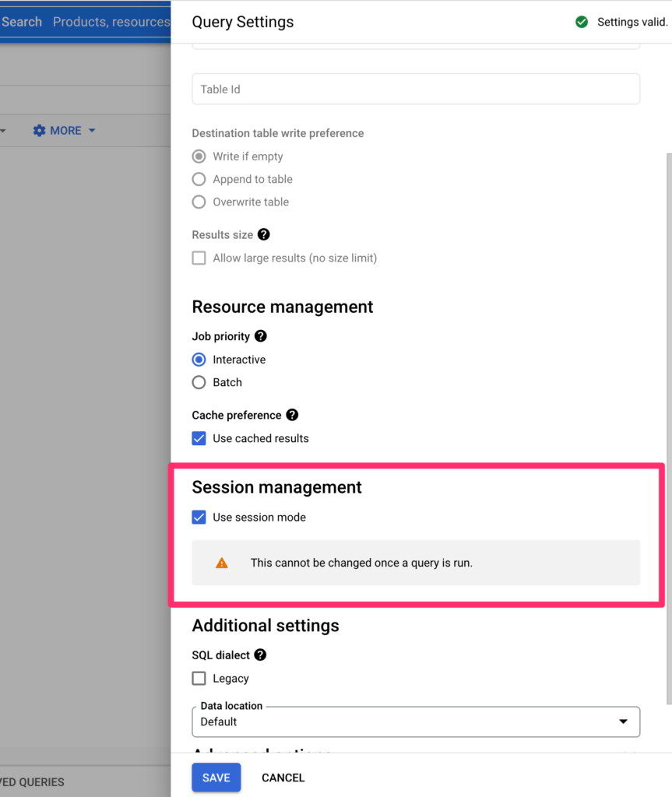Disable the Use session mode checkbox
Viewport: 672px width, 797px height.
(199, 518)
